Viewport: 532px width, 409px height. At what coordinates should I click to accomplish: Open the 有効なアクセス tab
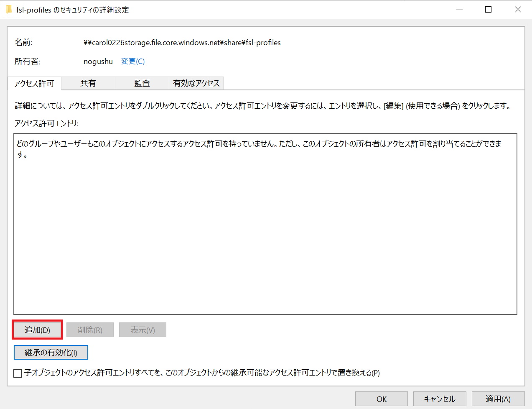196,83
